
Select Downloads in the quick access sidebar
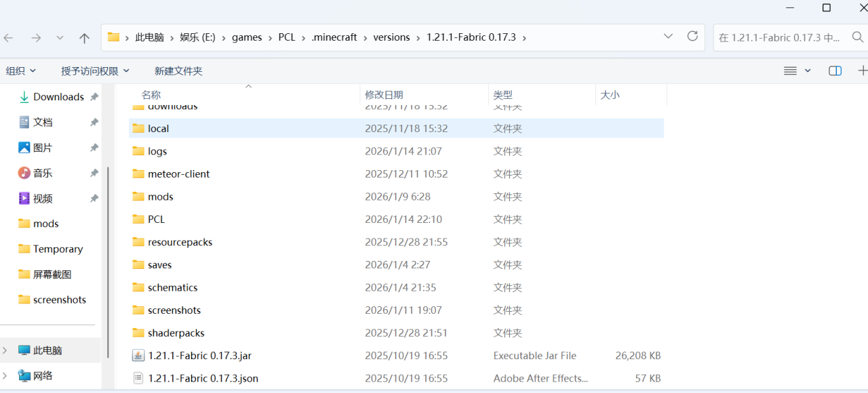[58, 97]
